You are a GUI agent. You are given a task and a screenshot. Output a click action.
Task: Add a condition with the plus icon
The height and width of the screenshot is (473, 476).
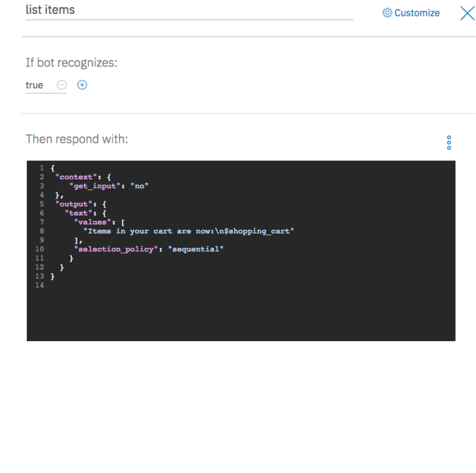point(82,85)
